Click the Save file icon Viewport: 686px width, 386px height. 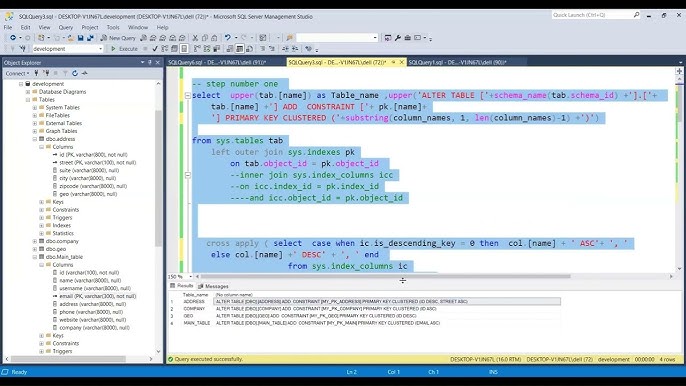click(80, 38)
